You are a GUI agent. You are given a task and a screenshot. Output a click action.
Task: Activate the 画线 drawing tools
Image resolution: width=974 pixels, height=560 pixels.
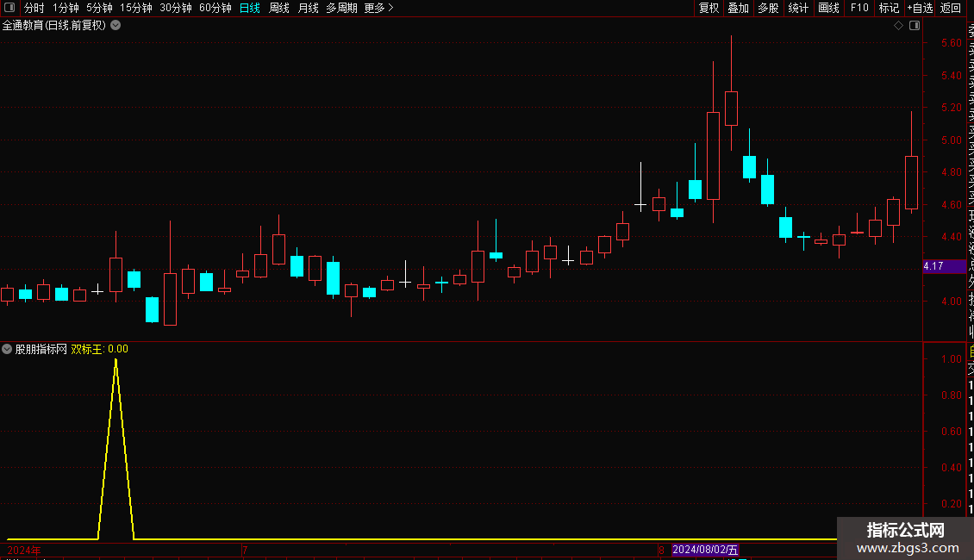(x=828, y=8)
